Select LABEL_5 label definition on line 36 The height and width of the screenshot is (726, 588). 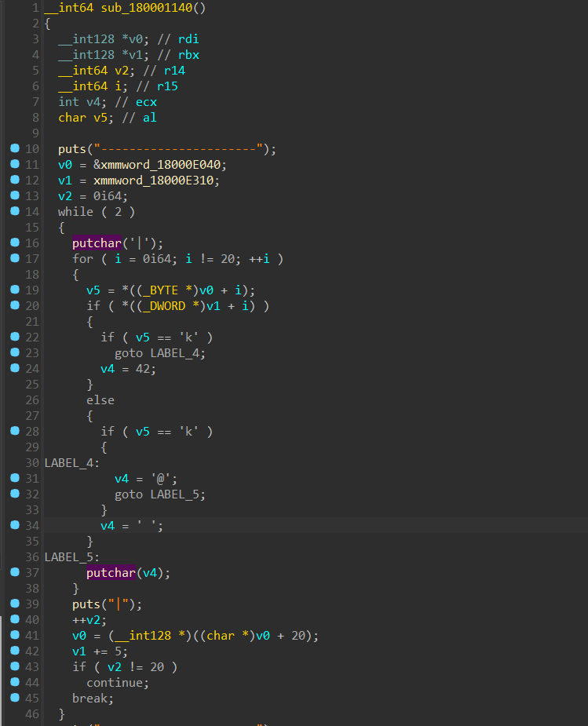69,557
